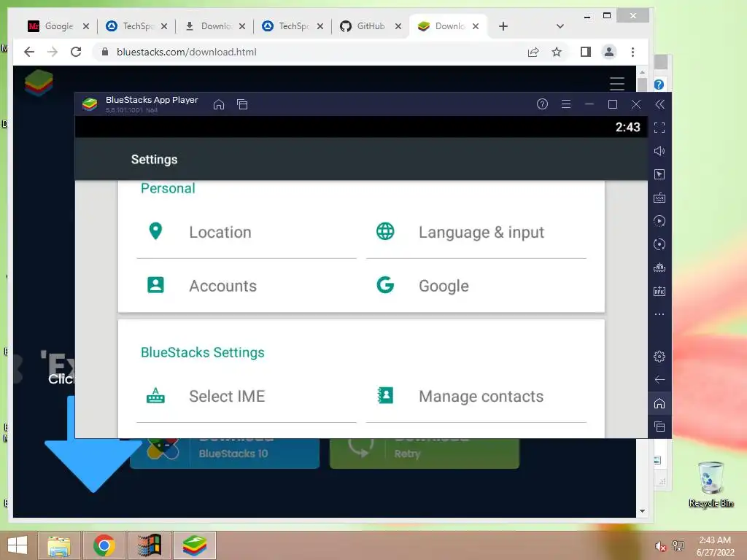Click the recent apps icon in sidebar

[x=659, y=427]
